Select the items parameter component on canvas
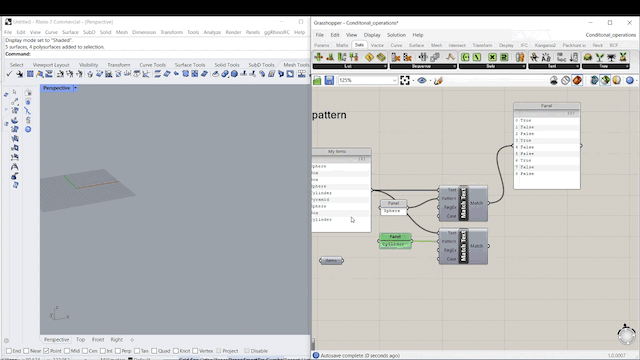 tap(331, 260)
